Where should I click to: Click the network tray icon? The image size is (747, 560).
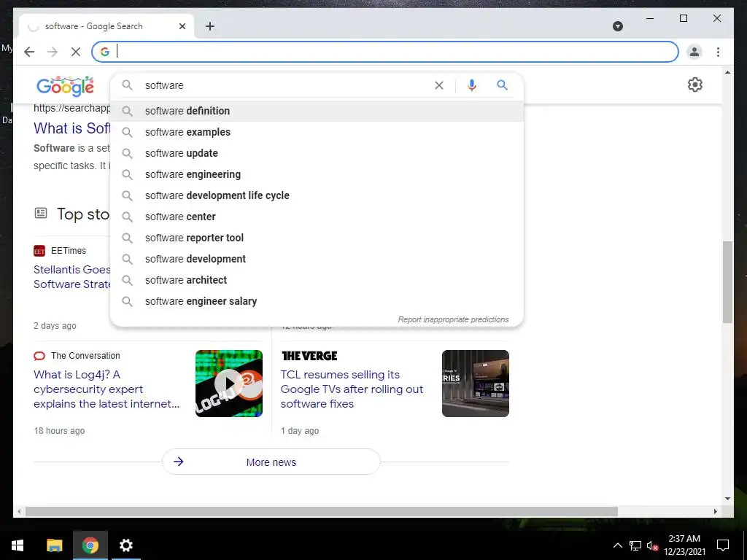click(635, 545)
